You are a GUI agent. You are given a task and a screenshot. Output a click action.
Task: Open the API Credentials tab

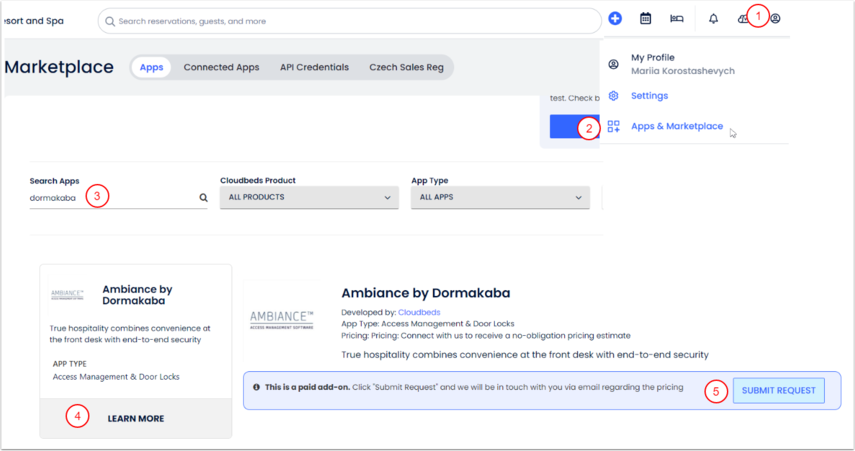click(x=314, y=67)
